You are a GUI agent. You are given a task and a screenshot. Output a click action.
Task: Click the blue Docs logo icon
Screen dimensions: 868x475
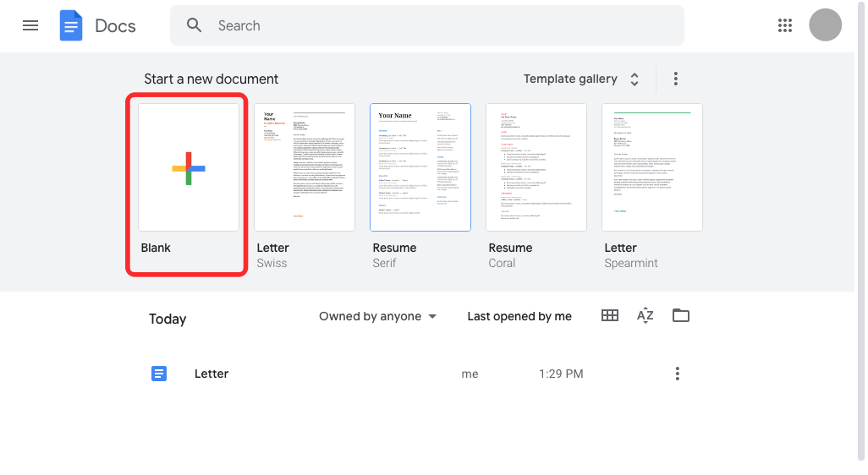[x=71, y=25]
